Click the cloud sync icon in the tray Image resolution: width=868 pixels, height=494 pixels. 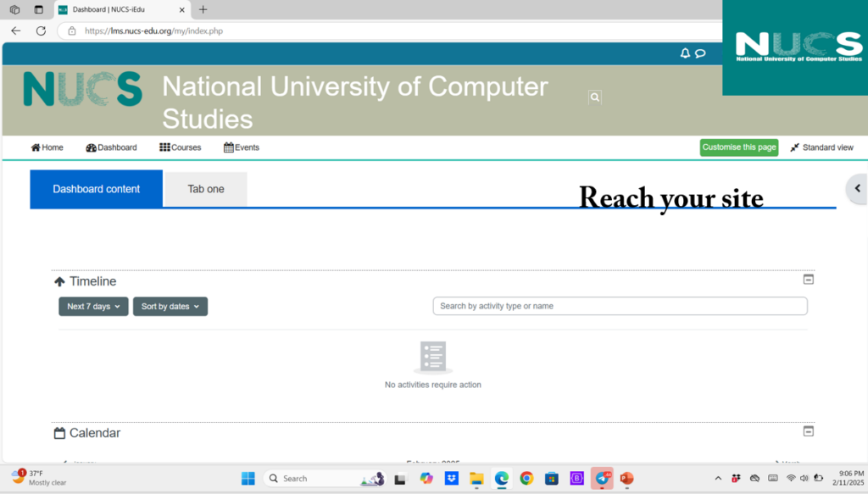click(754, 479)
